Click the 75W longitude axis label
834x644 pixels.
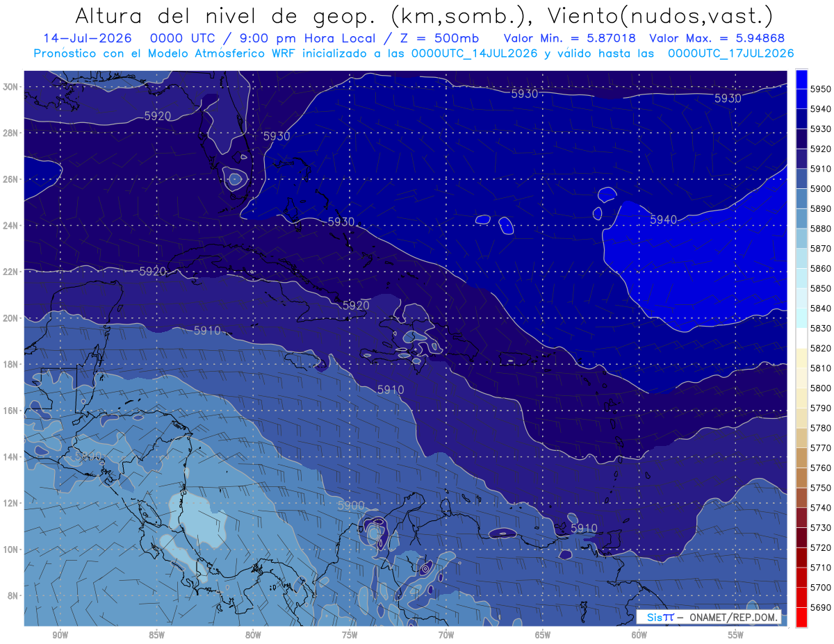(x=350, y=634)
